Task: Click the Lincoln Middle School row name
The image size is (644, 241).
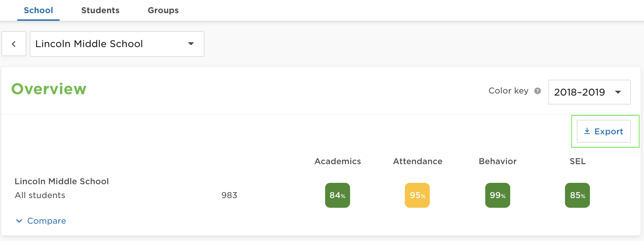Action: coord(62,181)
